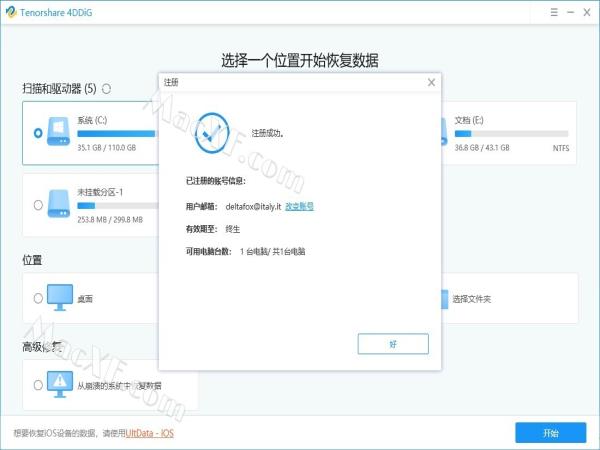The image size is (600, 450).
Task: Choose the 文档 (E:) drive card
Action: [x=508, y=132]
